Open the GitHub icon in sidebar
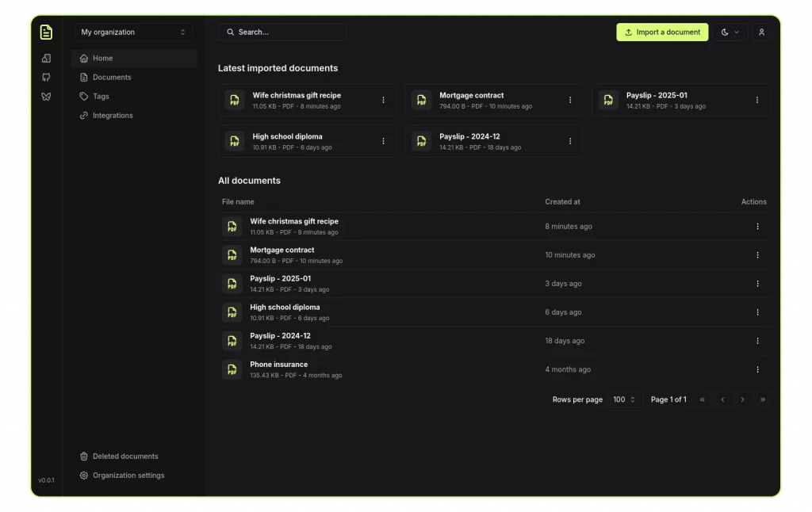The height and width of the screenshot is (512, 812). (x=46, y=77)
